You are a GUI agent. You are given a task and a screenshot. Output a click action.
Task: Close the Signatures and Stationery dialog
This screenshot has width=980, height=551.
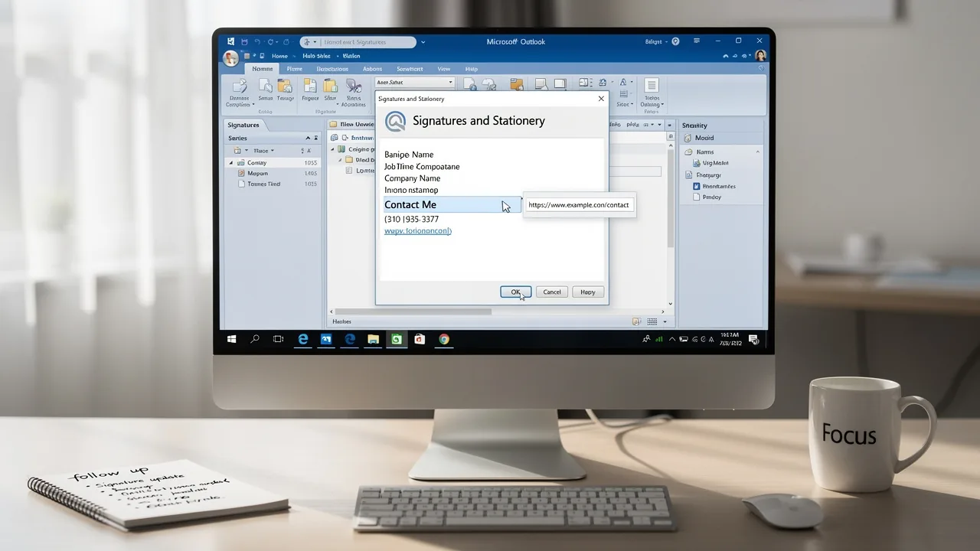tap(600, 99)
